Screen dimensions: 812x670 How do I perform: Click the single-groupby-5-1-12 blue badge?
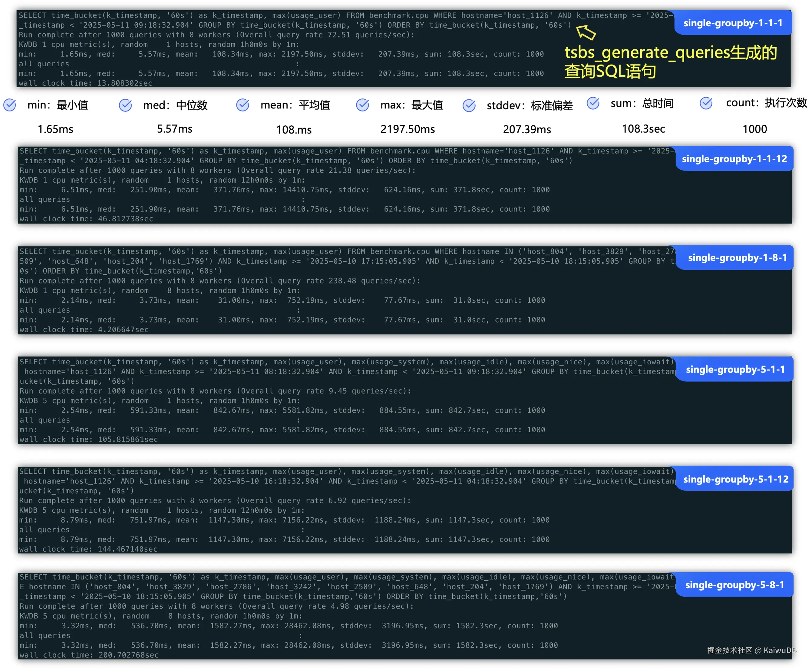click(736, 479)
